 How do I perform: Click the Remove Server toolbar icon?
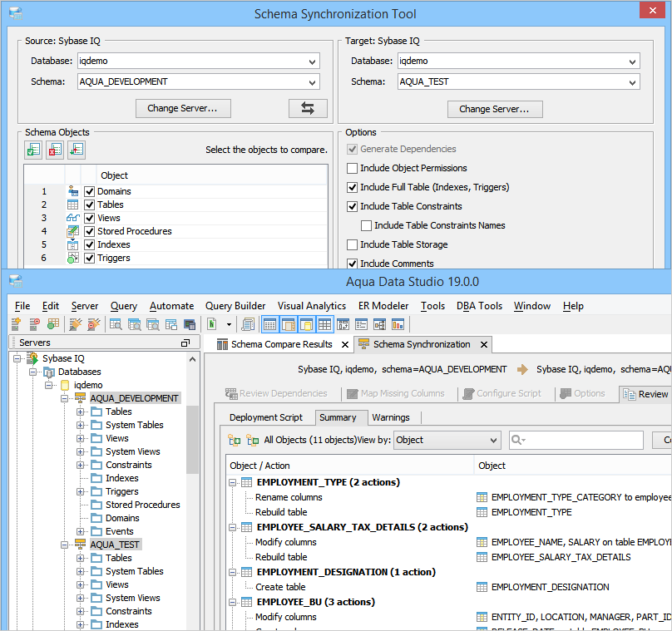(x=34, y=324)
